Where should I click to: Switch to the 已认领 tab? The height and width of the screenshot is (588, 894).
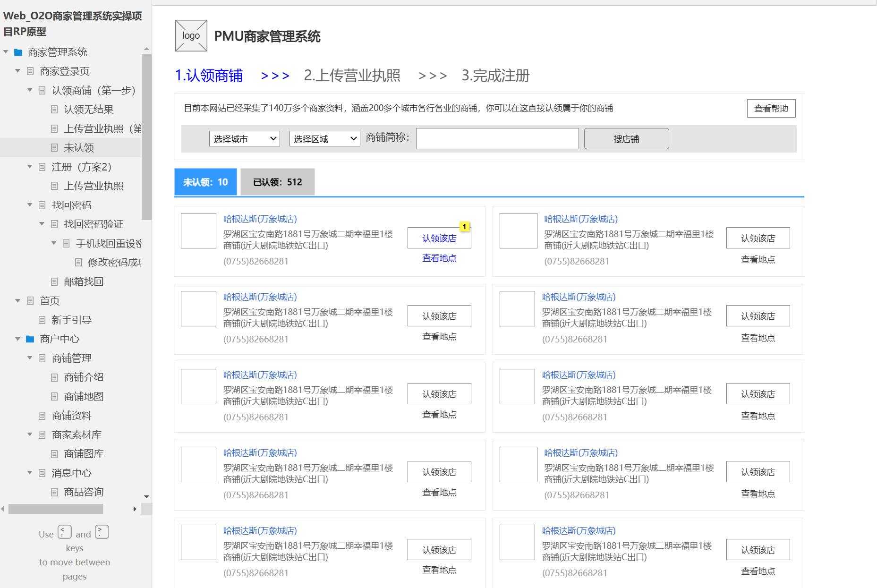(276, 182)
